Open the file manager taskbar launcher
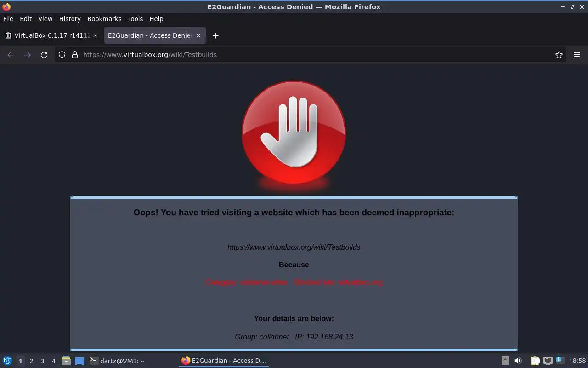 click(x=66, y=361)
